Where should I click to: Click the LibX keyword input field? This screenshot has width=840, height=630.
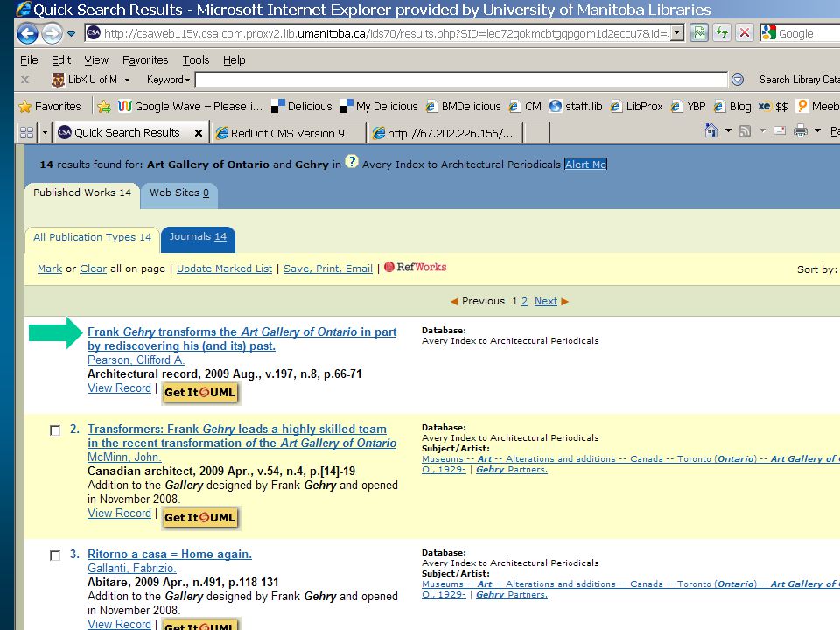(461, 80)
